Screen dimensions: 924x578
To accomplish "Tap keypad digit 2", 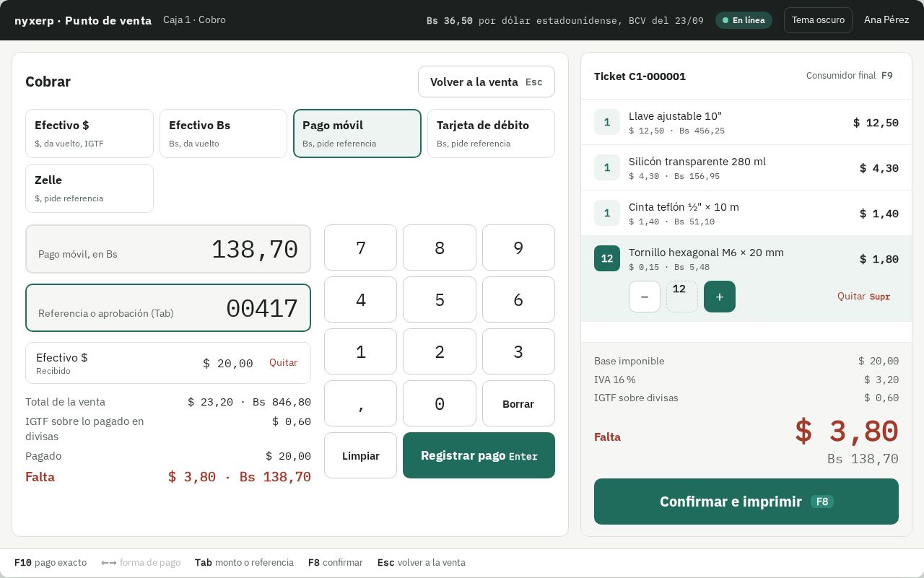I will [440, 351].
